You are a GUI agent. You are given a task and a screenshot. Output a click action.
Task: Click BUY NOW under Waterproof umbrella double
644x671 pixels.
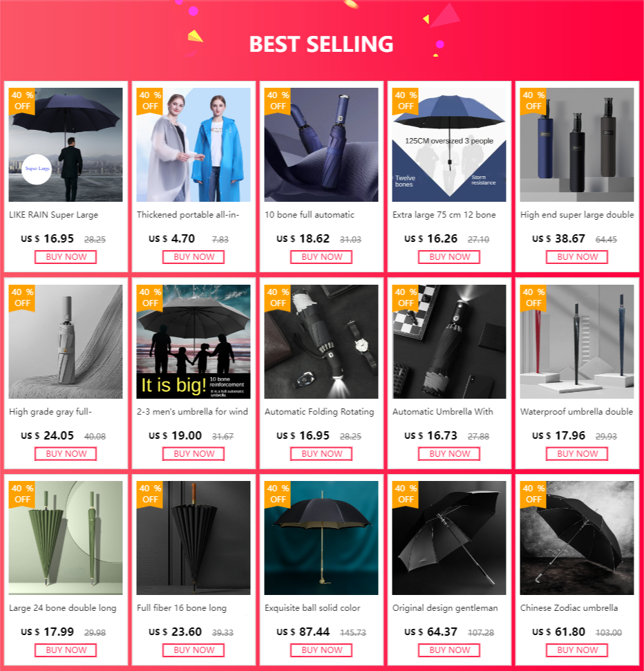pyautogui.click(x=577, y=453)
